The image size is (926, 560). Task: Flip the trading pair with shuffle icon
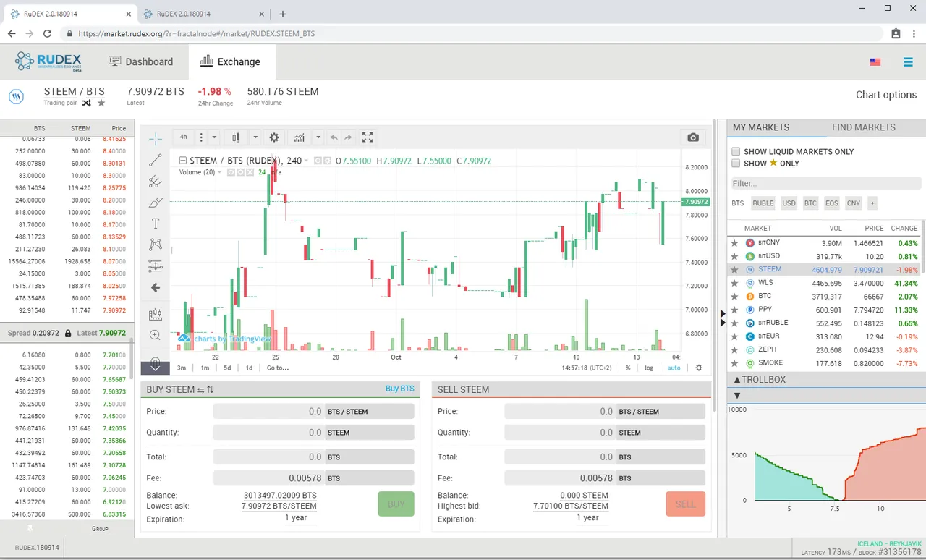[x=87, y=103]
